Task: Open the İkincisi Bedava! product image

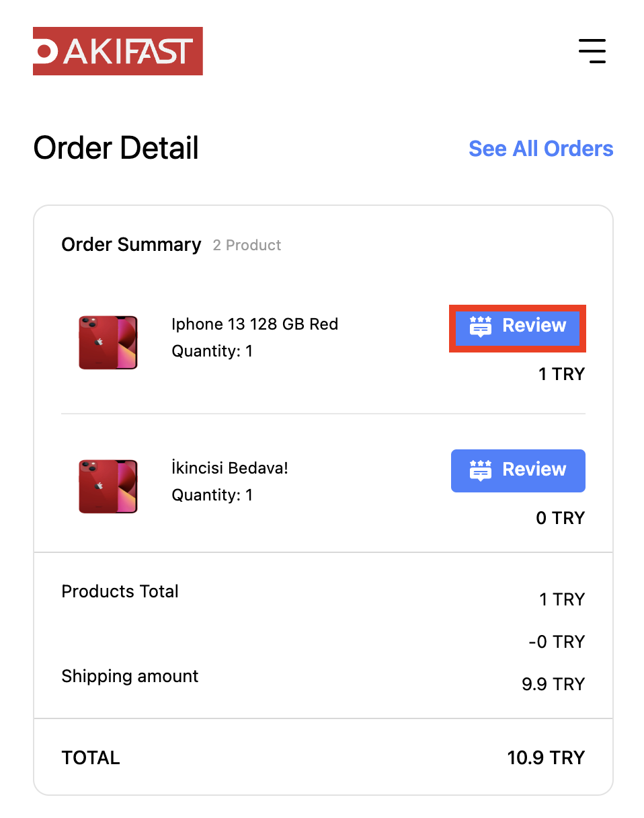Action: (108, 486)
